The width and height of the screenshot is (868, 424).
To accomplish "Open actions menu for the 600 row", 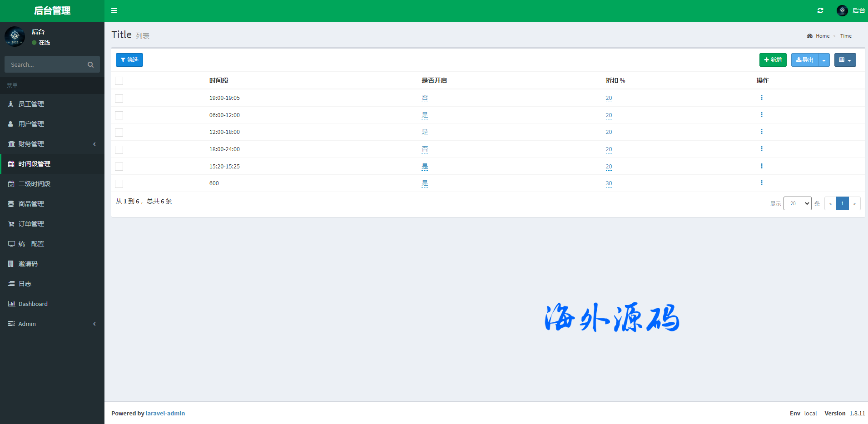I will pyautogui.click(x=761, y=183).
